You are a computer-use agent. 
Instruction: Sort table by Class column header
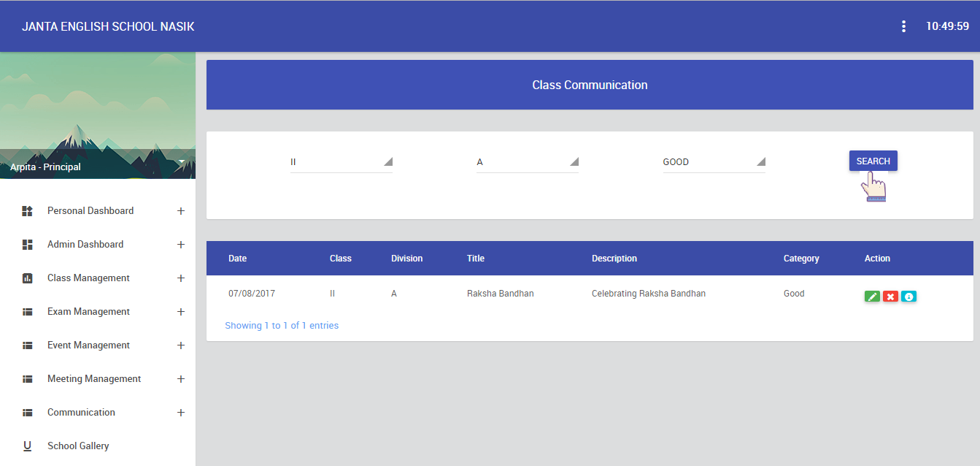[341, 259]
